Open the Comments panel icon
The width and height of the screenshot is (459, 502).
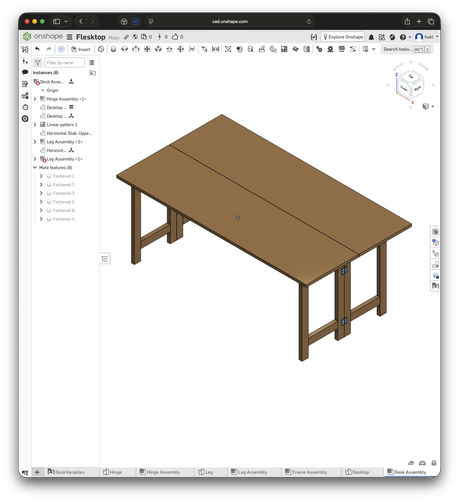pyautogui.click(x=25, y=72)
